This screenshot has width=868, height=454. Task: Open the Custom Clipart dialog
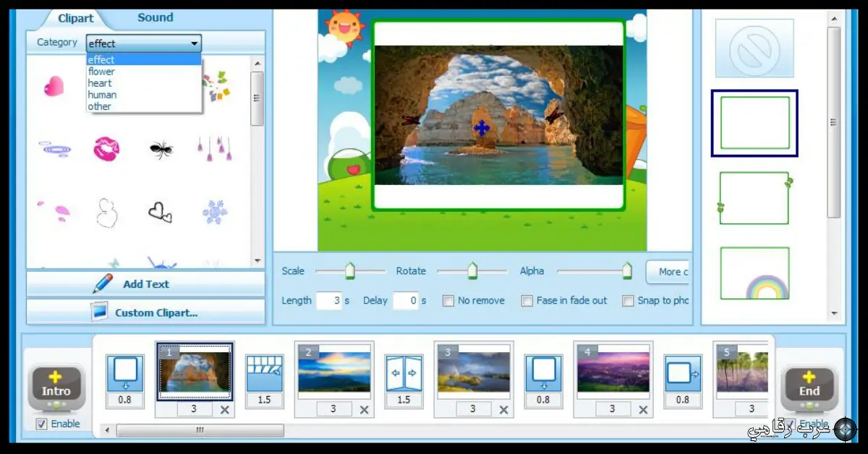click(x=145, y=311)
